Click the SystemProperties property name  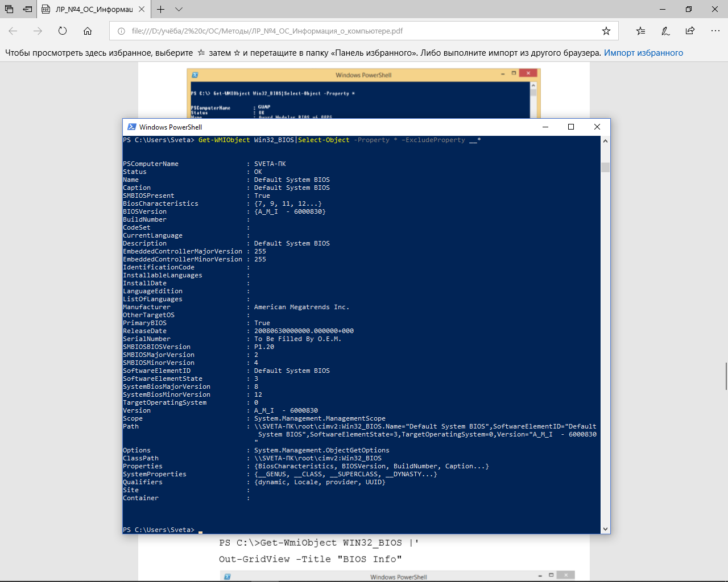(155, 474)
